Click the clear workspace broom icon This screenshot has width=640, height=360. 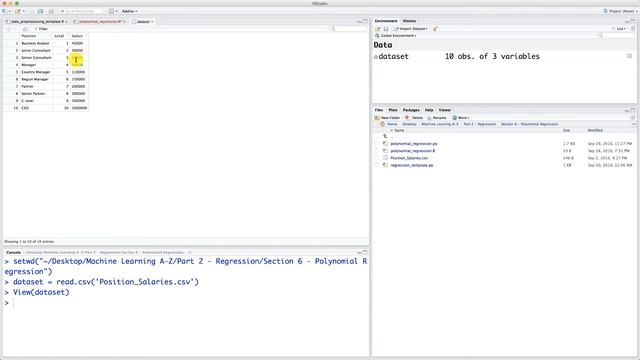435,29
